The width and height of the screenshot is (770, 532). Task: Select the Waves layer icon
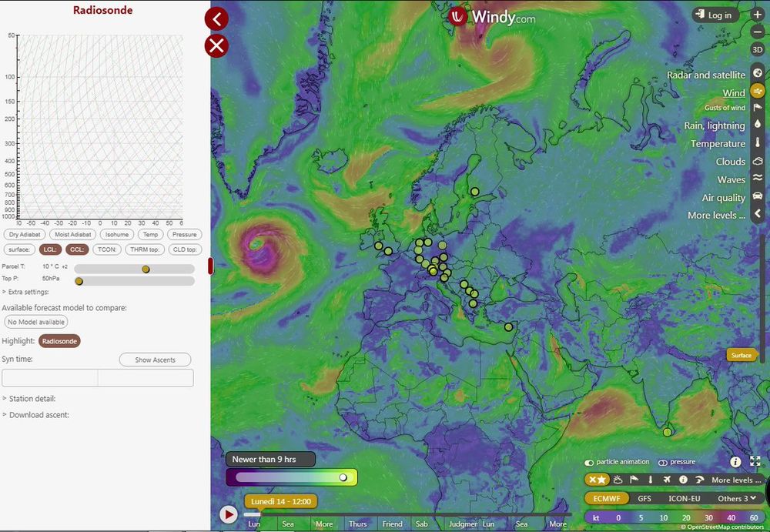click(x=757, y=179)
